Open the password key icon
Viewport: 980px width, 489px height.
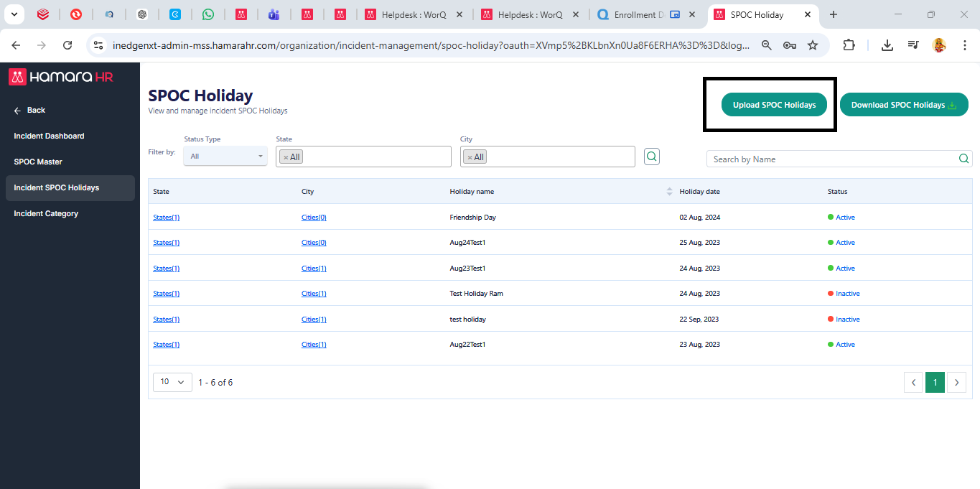[790, 45]
